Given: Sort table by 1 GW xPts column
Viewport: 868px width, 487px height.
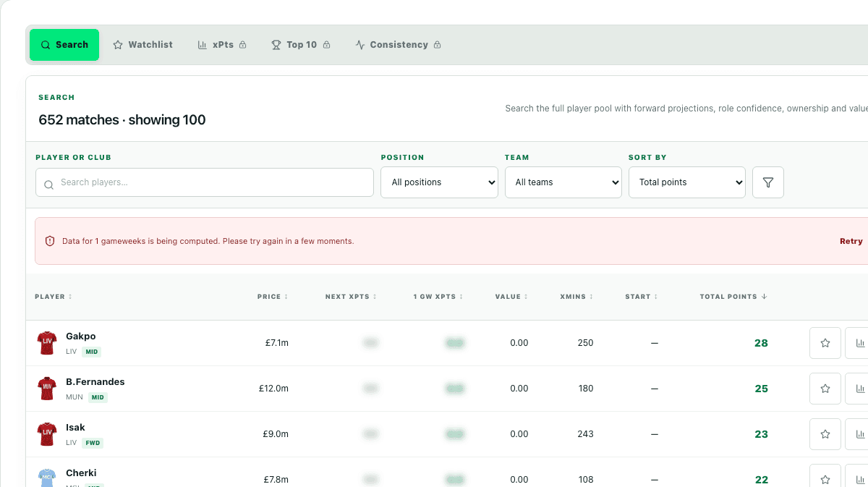Looking at the screenshot, I should coord(438,297).
